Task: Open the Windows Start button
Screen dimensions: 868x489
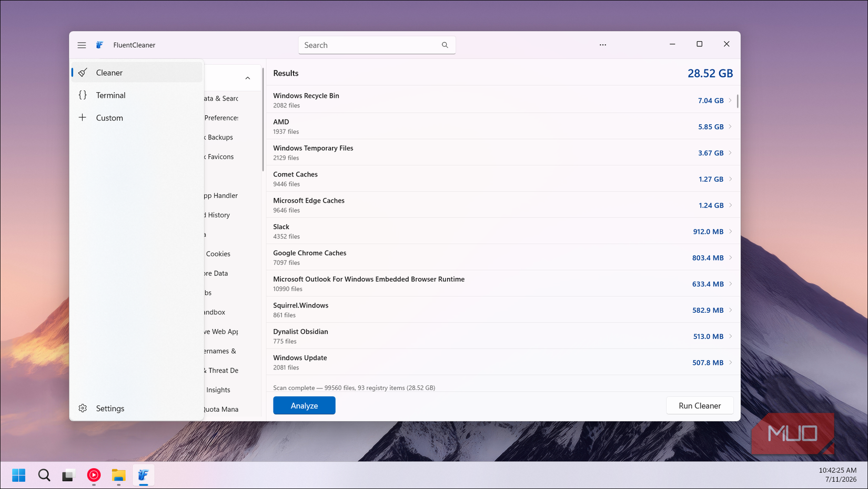Action: 19,475
